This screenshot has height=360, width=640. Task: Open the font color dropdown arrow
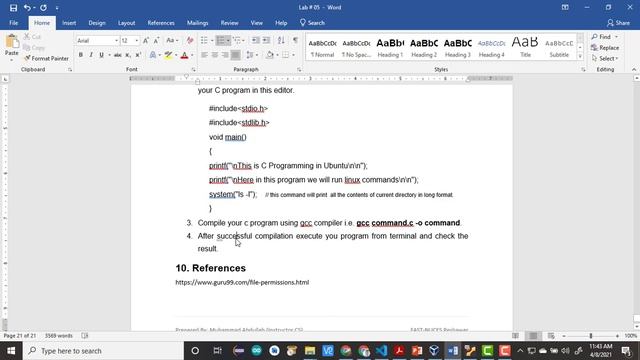[192, 55]
